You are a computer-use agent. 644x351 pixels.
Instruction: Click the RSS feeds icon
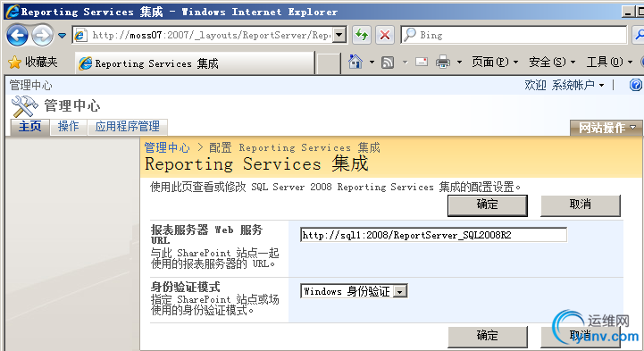(388, 63)
